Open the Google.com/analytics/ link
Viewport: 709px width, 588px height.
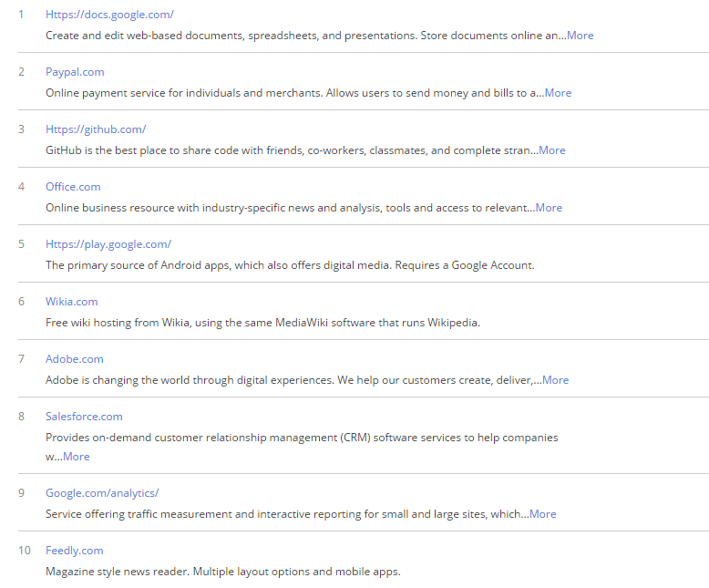point(102,493)
